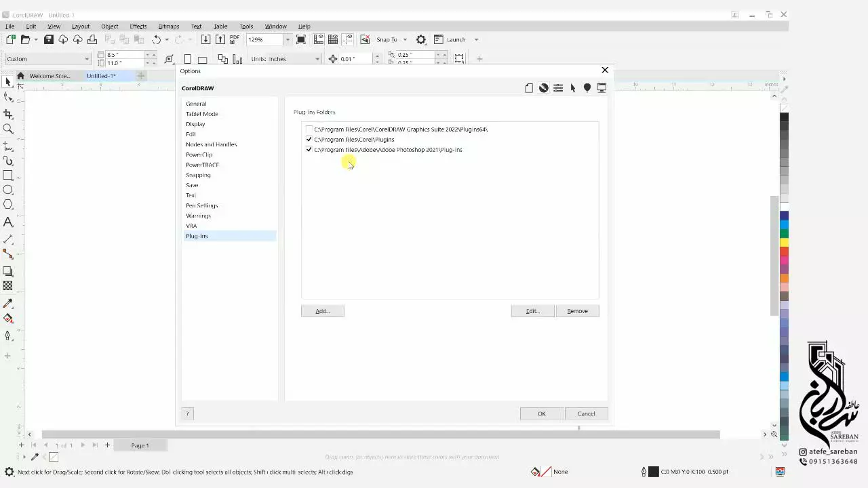Uncheck the Adobe Photoshop 2021 Plug-ins folder

point(309,150)
